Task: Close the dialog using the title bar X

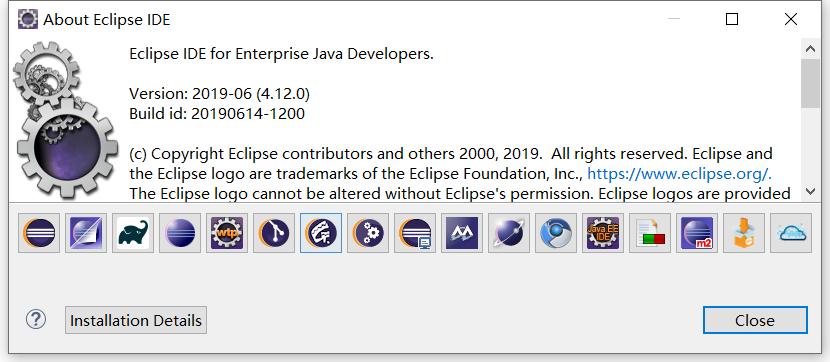Action: [x=791, y=20]
